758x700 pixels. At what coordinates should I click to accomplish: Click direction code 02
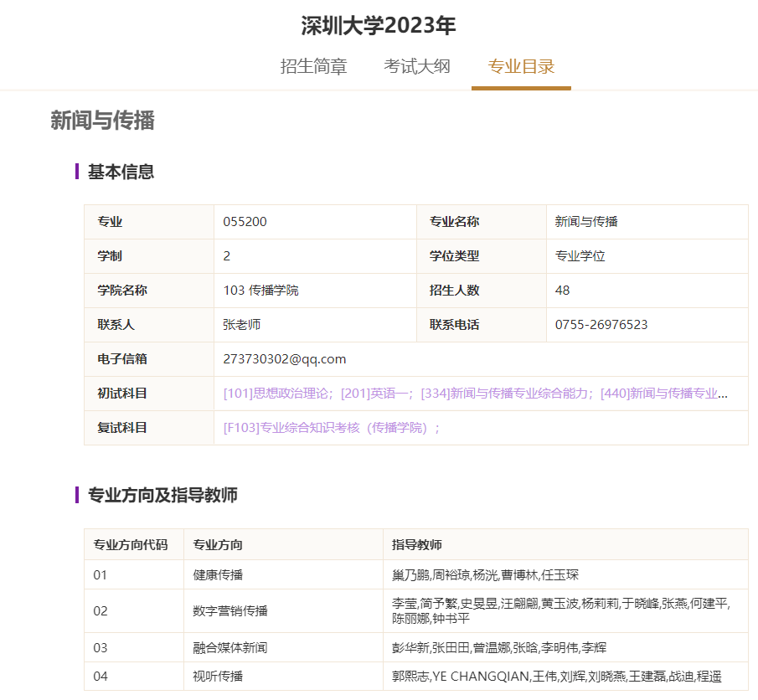point(100,611)
